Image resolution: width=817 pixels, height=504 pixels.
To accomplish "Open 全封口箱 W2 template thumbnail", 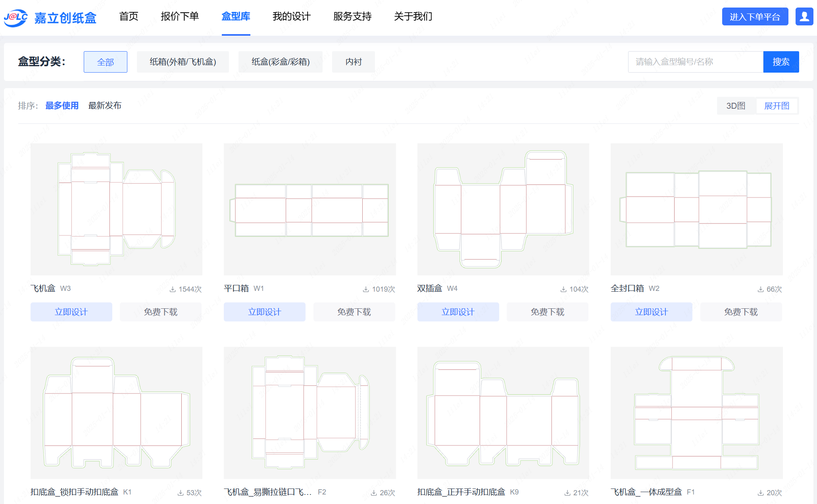I will [697, 209].
